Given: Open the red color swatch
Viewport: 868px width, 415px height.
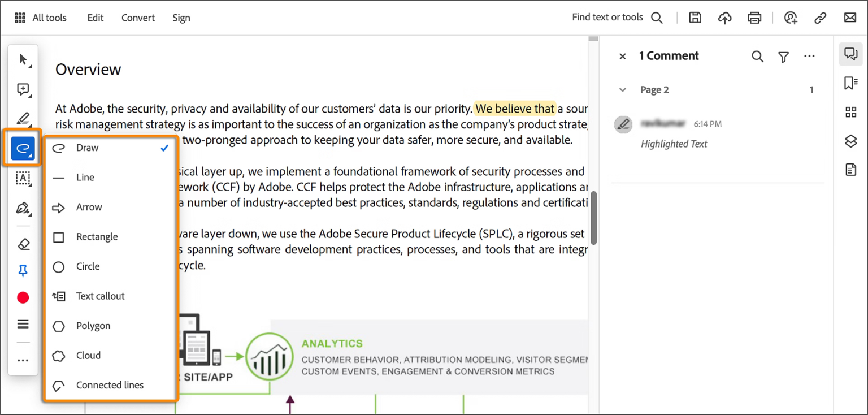Looking at the screenshot, I should 23,297.
